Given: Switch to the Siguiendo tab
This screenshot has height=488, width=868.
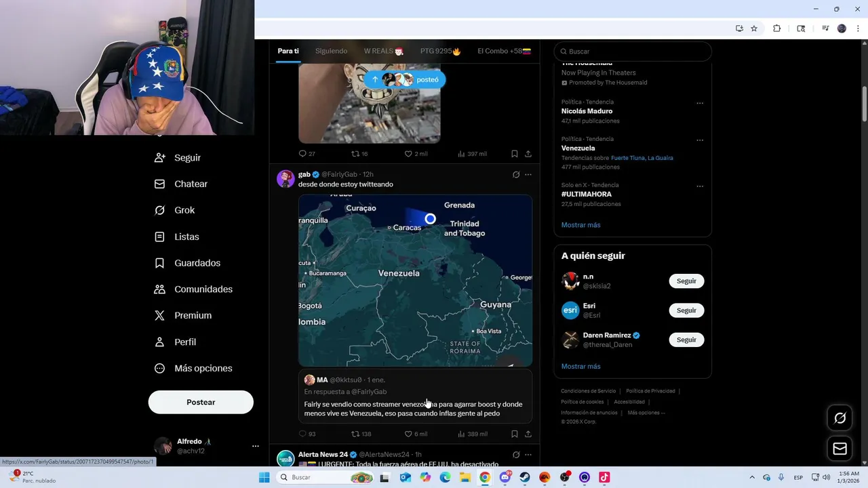Looking at the screenshot, I should click(x=331, y=51).
